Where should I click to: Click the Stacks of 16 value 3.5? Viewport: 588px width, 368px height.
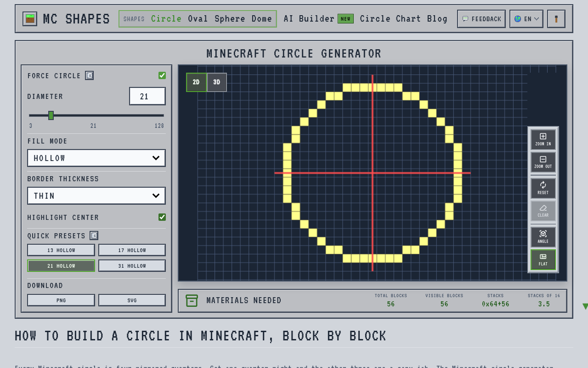point(544,304)
